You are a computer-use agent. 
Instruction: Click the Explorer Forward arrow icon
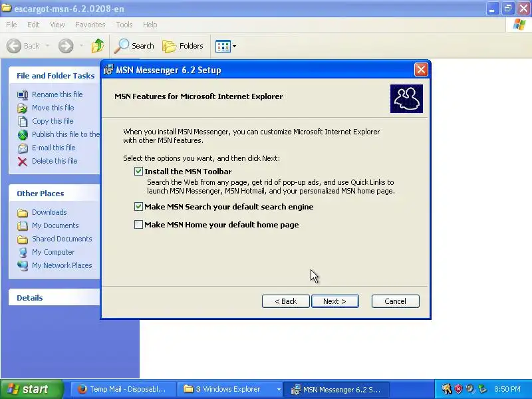(66, 46)
